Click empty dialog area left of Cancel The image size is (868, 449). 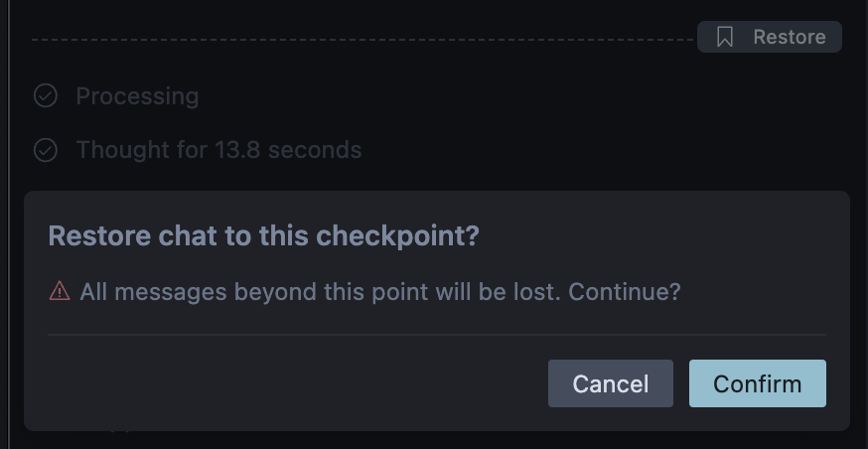coord(298,383)
